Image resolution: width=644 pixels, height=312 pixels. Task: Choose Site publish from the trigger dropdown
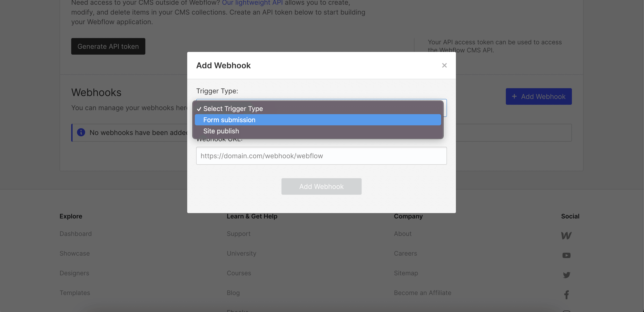221,131
